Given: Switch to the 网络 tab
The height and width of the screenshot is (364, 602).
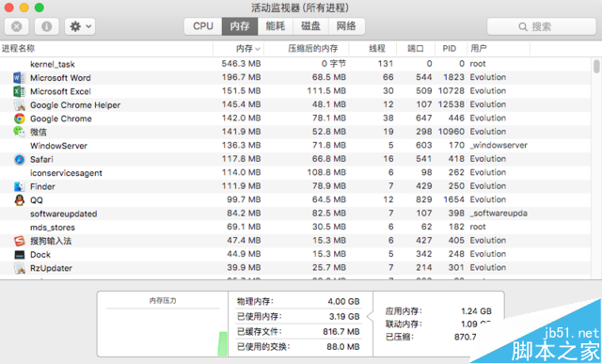Looking at the screenshot, I should pos(346,26).
